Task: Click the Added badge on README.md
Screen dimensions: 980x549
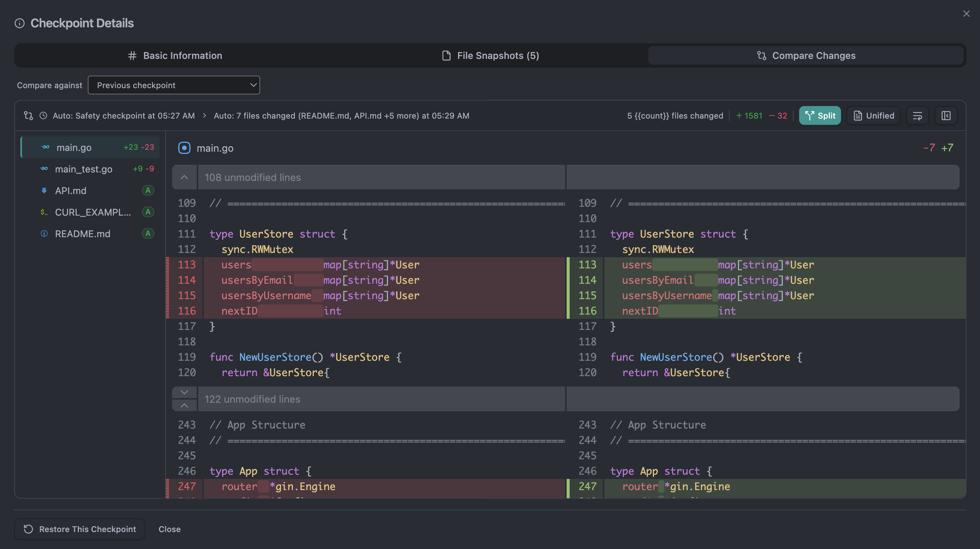Action: tap(148, 233)
